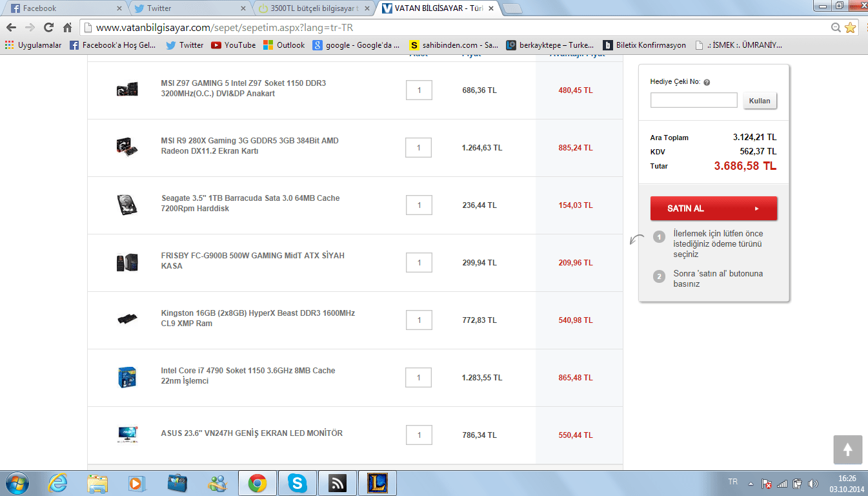This screenshot has width=868, height=496.
Task: Open the browser home page
Action: pos(67,28)
